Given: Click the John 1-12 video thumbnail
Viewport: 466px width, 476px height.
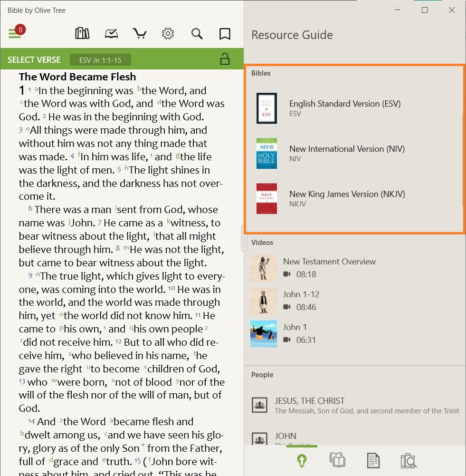Looking at the screenshot, I should pos(264,301).
